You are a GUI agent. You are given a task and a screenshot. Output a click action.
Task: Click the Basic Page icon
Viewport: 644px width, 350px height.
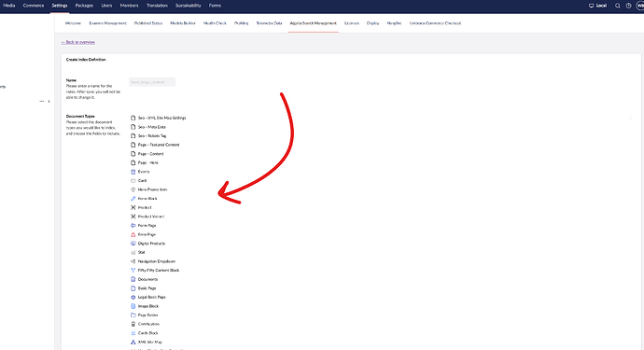pos(133,288)
